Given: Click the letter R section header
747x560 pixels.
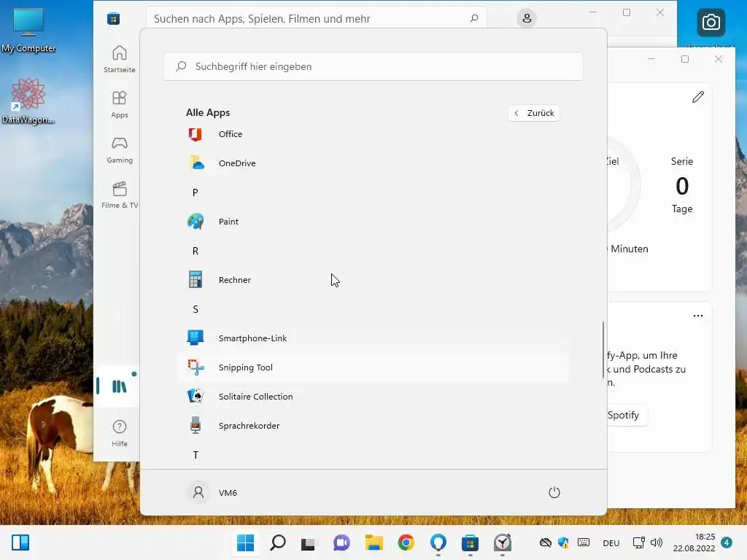Looking at the screenshot, I should (196, 251).
